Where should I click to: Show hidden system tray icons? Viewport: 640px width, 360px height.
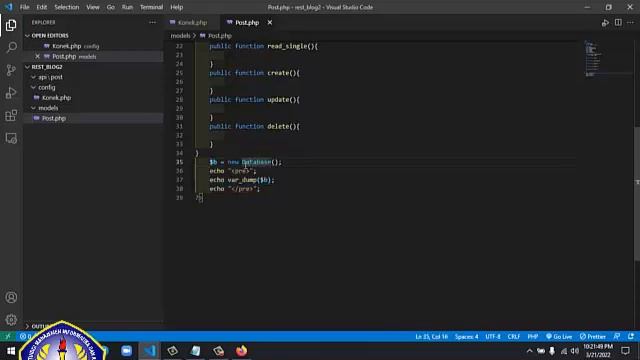(x=529, y=351)
